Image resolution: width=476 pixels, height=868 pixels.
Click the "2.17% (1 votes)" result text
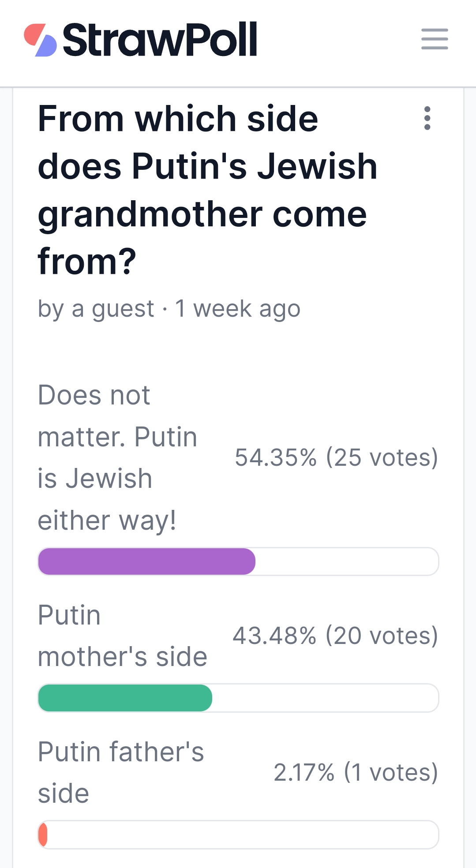point(356,772)
